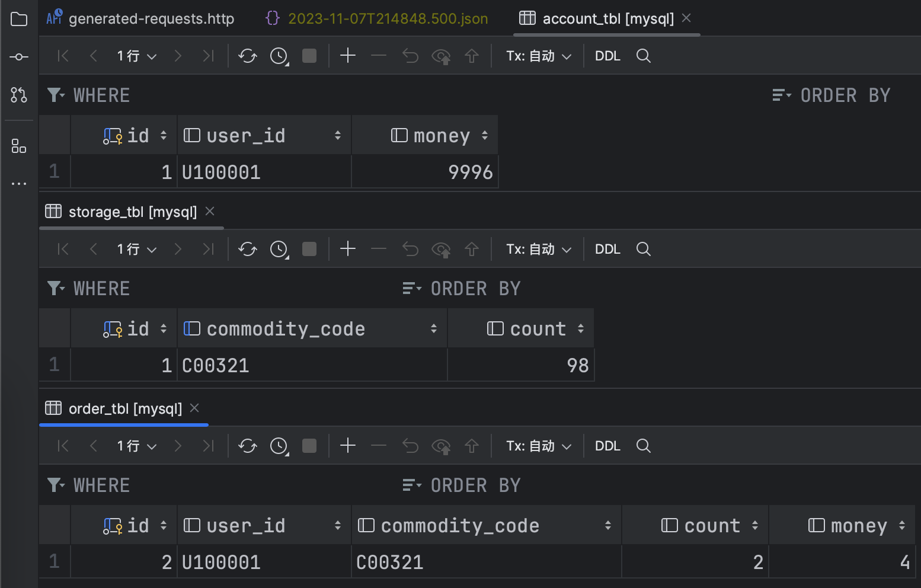Open the Structure tool window icon
The width and height of the screenshot is (921, 588).
19,146
